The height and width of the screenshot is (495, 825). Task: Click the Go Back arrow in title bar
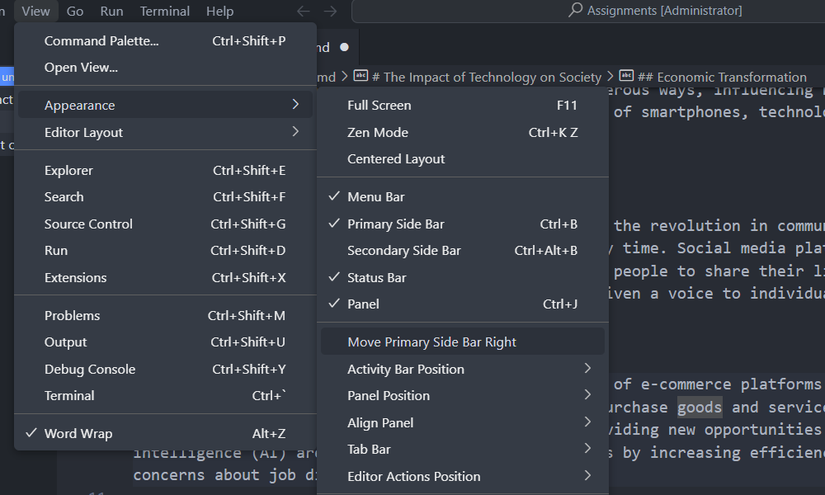304,11
